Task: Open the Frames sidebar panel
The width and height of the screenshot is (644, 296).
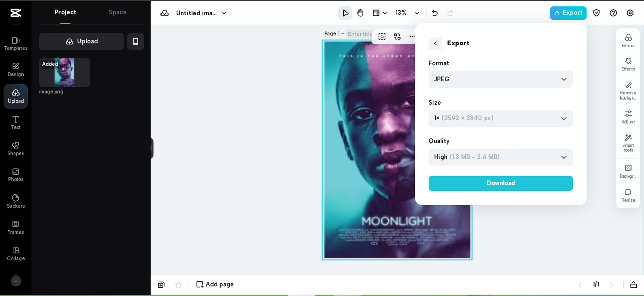Action: pyautogui.click(x=16, y=227)
